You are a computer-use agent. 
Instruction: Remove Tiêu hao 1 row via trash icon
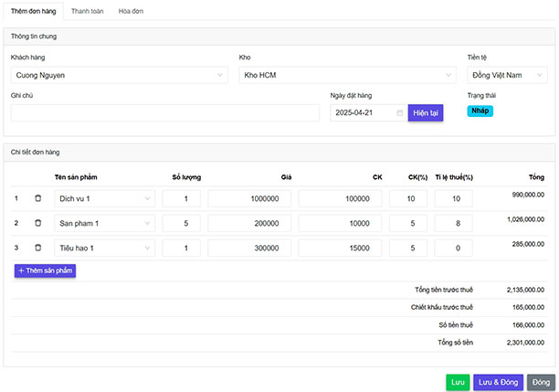pyautogui.click(x=38, y=248)
